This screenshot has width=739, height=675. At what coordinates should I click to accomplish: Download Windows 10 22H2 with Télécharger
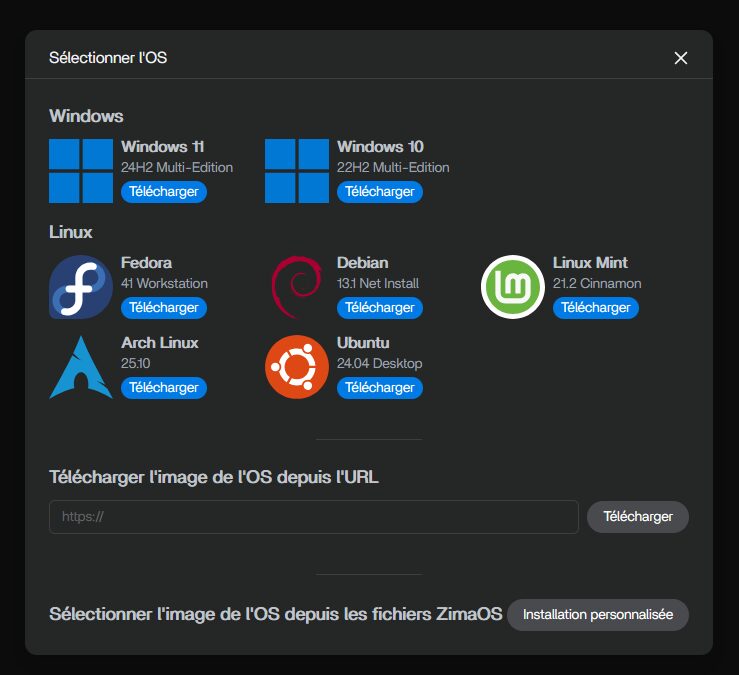click(x=380, y=192)
